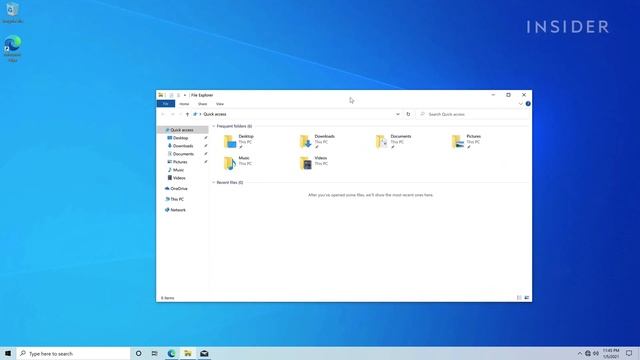Open Microsoft Edge desktop shortcut
640x360 pixels.
coord(13,49)
